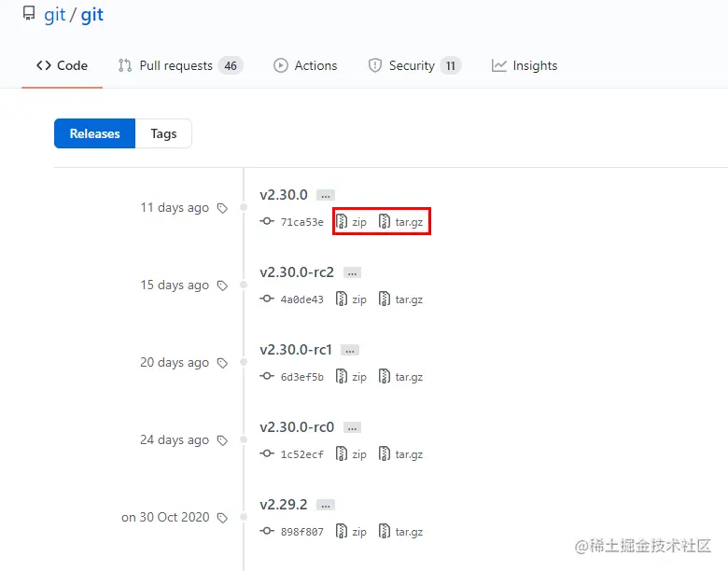The width and height of the screenshot is (728, 571).
Task: Open commit 71ca53e
Action: [301, 222]
